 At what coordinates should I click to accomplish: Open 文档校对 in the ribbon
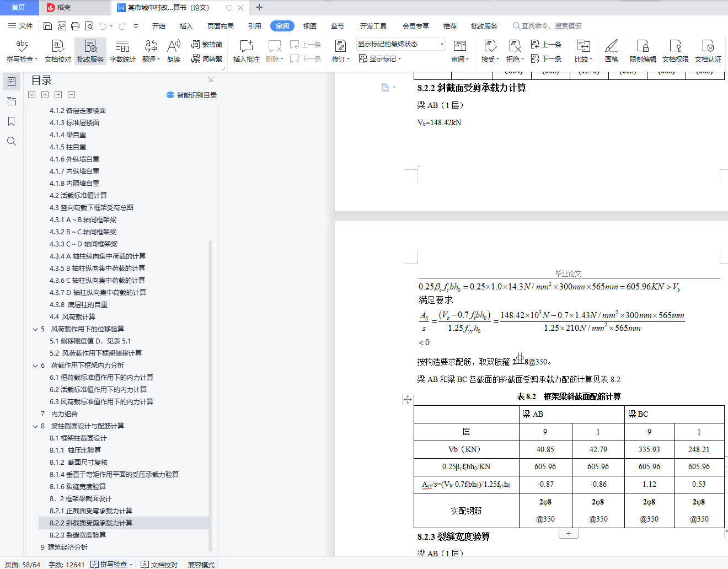tap(58, 51)
